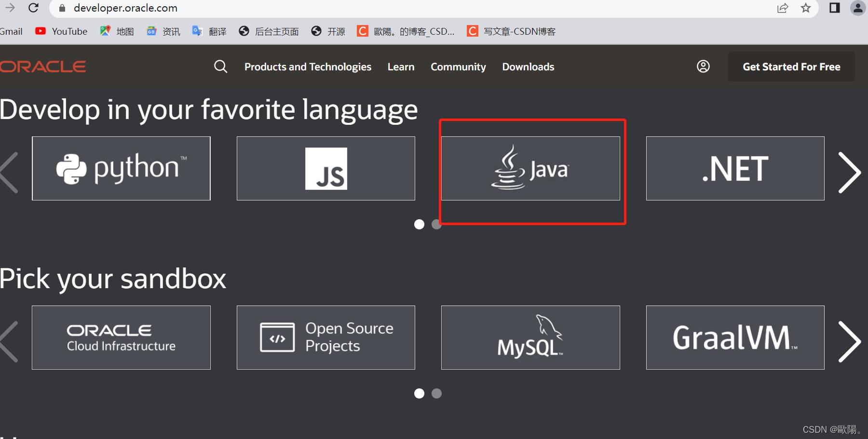
Task: Select the Python language card
Action: pos(121,168)
